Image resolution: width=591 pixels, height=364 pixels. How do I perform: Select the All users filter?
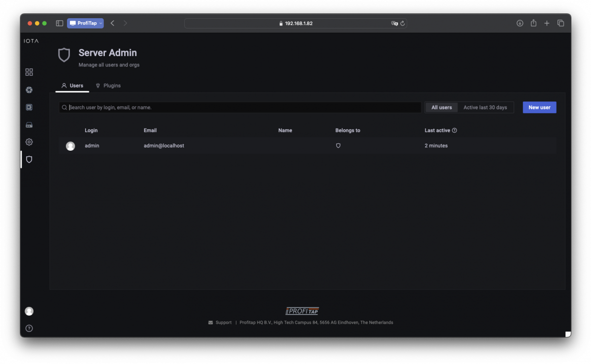click(x=441, y=107)
